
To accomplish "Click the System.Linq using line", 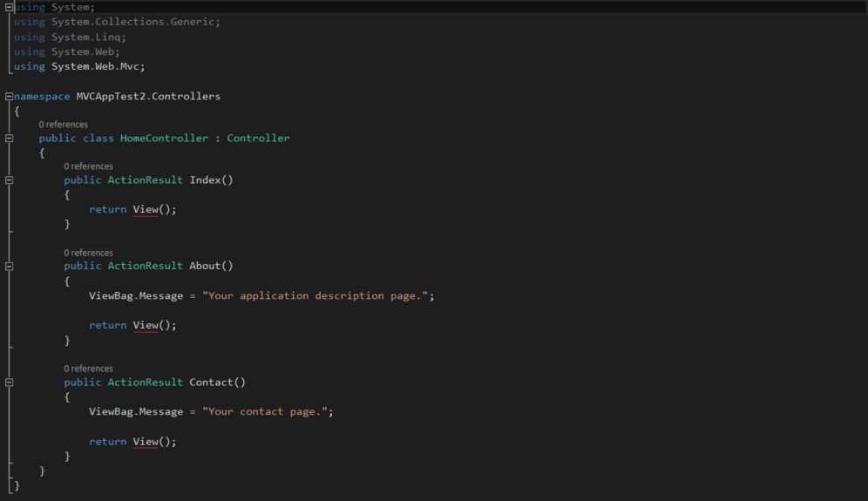I will (70, 37).
